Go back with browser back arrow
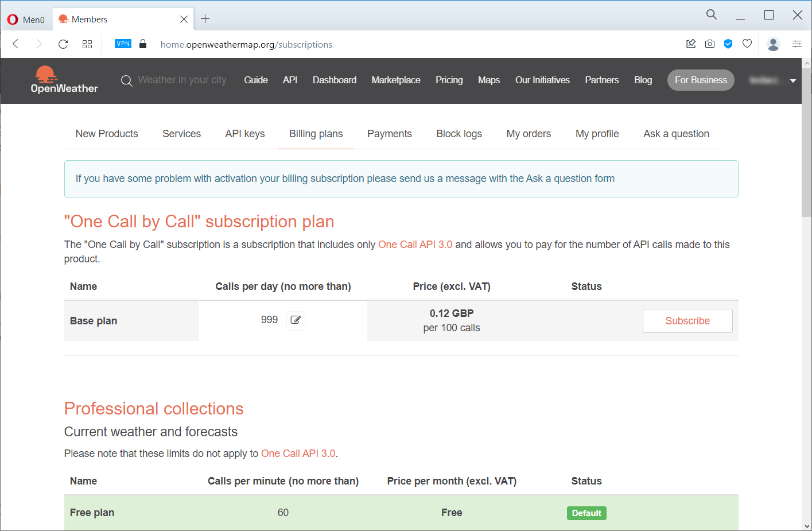The image size is (812, 531). [15, 44]
